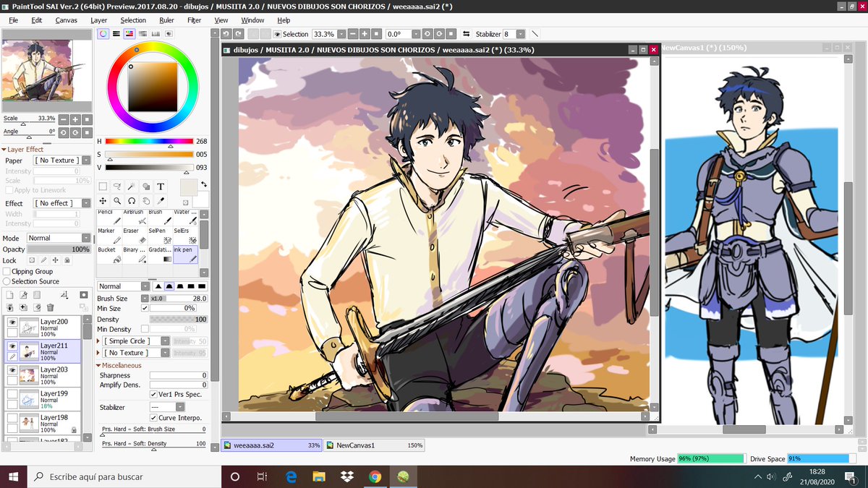
Task: Uncheck Curve Interpo. option
Action: (x=153, y=418)
